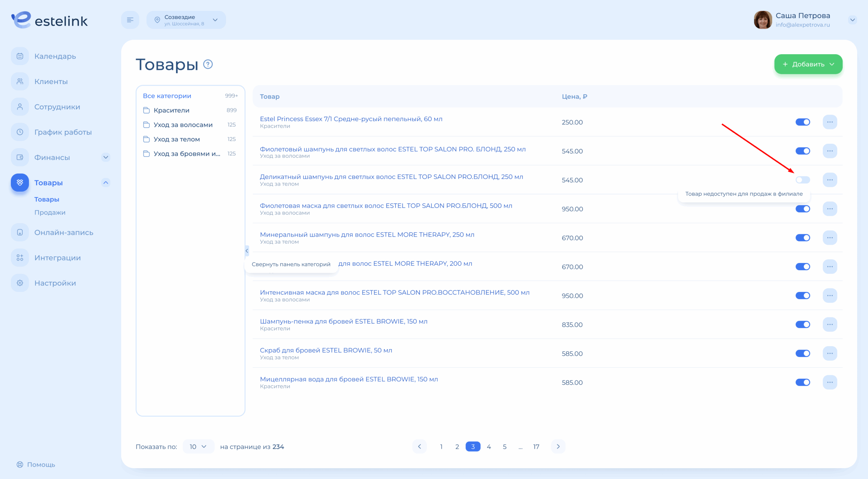Image resolution: width=868 pixels, height=479 pixels.
Task: Go to page 4
Action: [489, 447]
